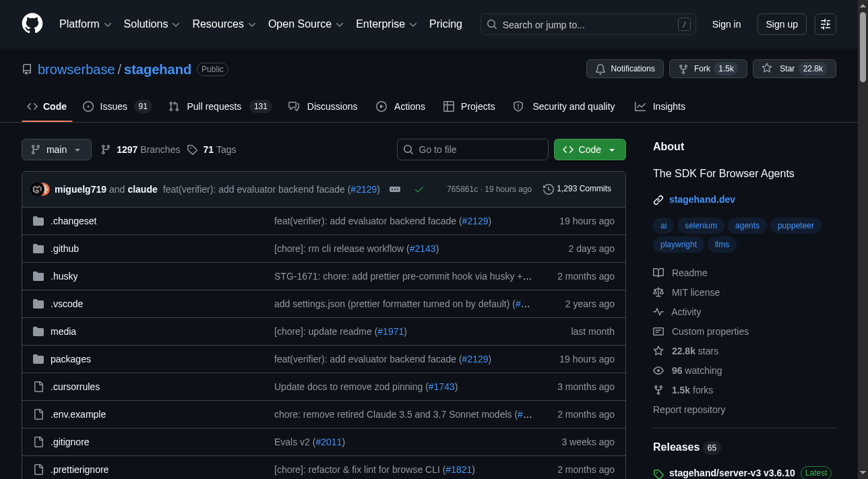Expand the Solutions menu
868x479 pixels.
point(152,24)
